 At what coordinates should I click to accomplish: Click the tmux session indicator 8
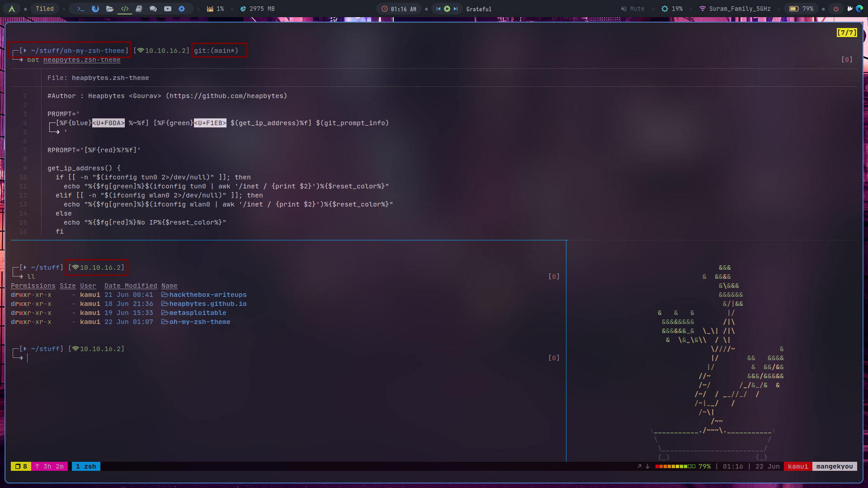click(21, 466)
